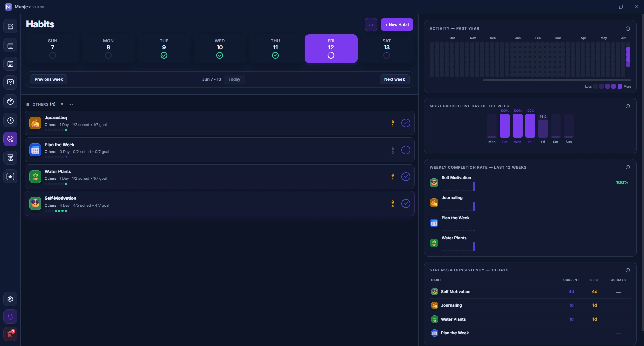Open the Pomodoro tomato icon in sidebar
The width and height of the screenshot is (644, 346).
click(10, 101)
